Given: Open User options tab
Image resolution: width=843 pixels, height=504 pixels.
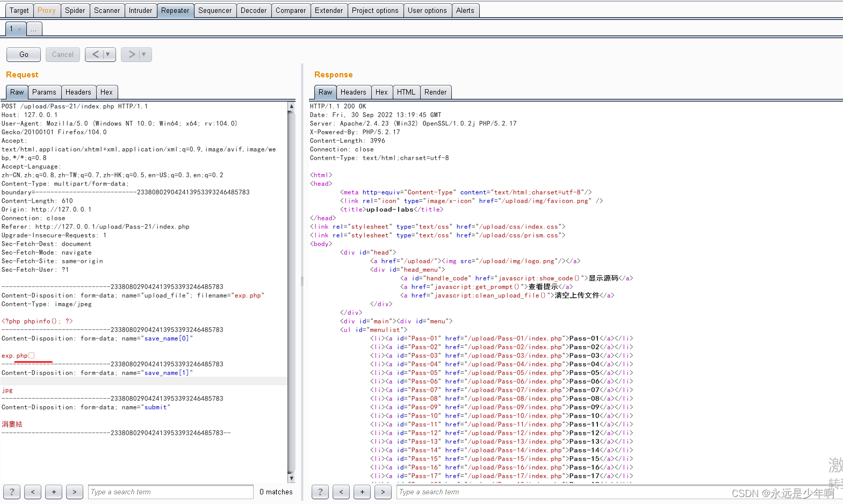Looking at the screenshot, I should [x=427, y=10].
